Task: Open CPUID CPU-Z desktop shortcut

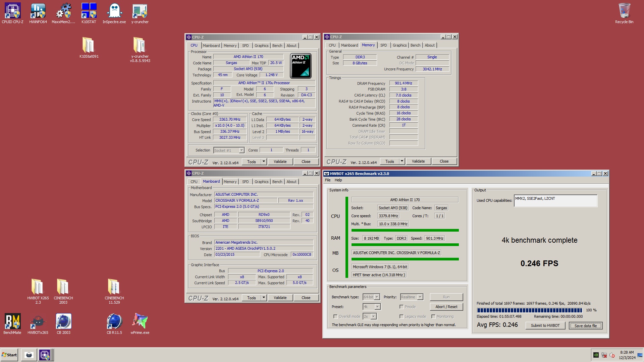Action: [12, 13]
